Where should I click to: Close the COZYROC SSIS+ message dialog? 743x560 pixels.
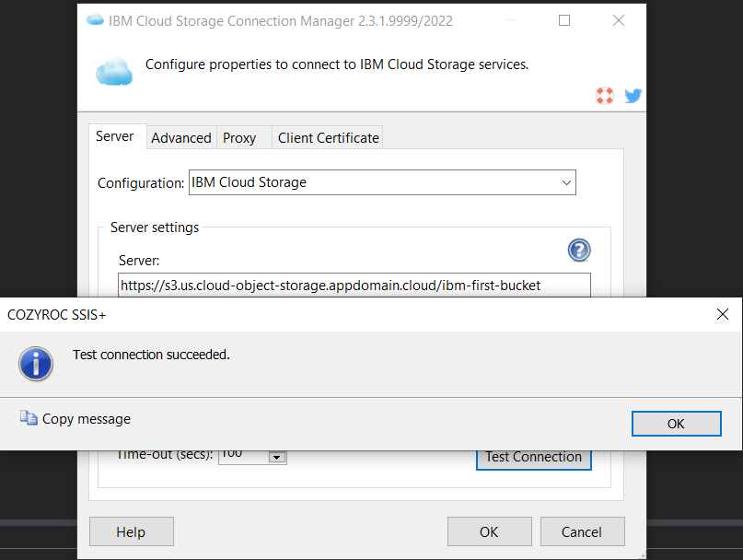coord(723,314)
